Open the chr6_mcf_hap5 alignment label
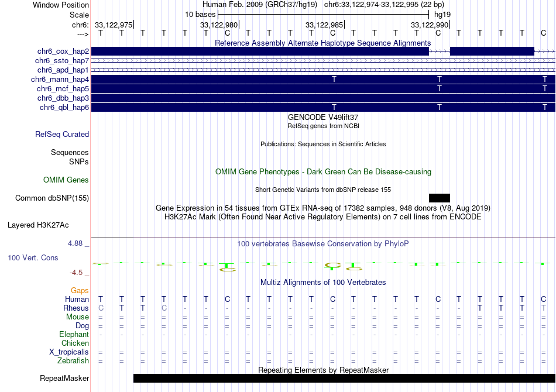This screenshot has height=392, width=556. (63, 88)
